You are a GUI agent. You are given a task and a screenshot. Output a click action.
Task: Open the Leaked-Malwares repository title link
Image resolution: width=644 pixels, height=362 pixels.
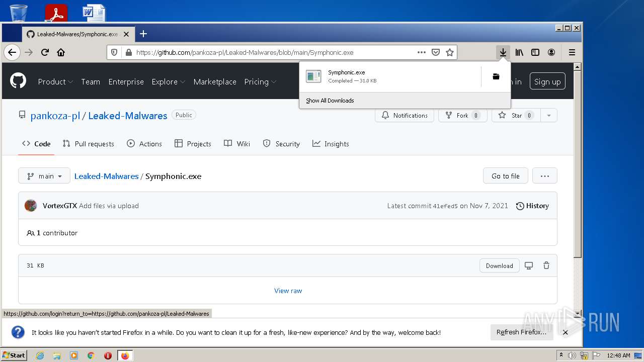(128, 116)
